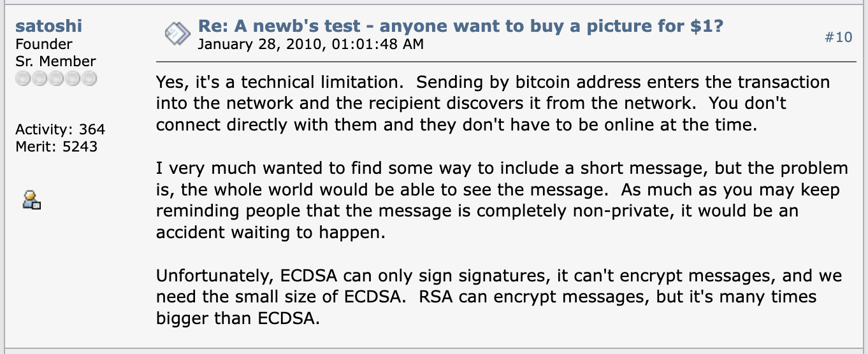Click the paragraph starting "I very much wanted"
The width and height of the screenshot is (868, 354).
pyautogui.click(x=502, y=201)
